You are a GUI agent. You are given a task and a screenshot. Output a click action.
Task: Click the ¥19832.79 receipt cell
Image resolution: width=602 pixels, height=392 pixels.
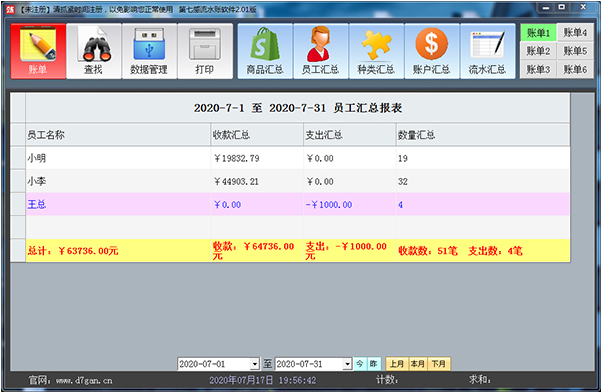pyautogui.click(x=257, y=158)
